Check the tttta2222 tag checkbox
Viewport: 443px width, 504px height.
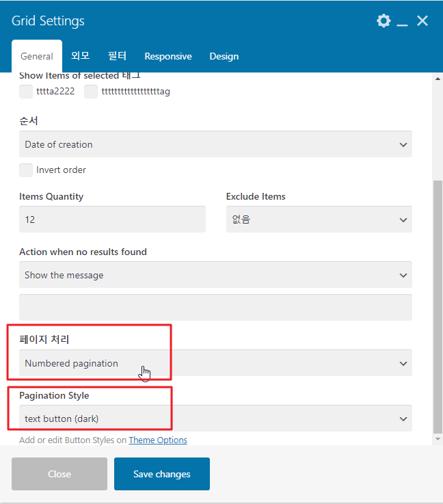[x=26, y=92]
